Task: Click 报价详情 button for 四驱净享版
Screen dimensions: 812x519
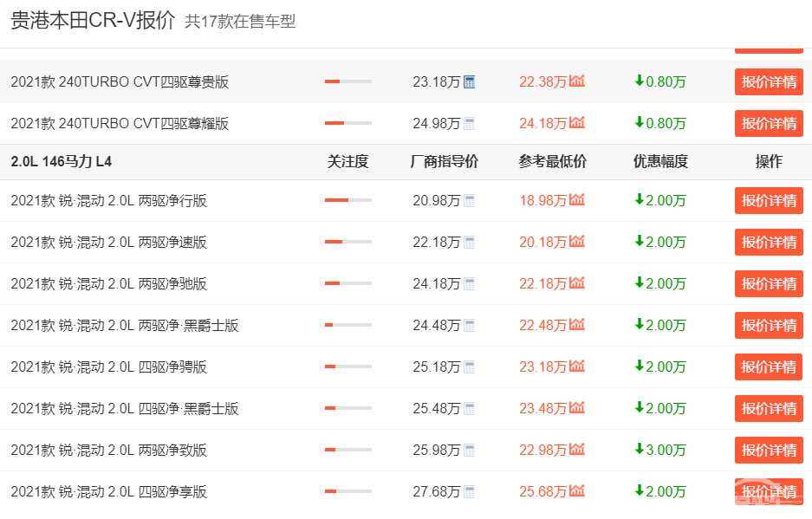Action: 769,491
